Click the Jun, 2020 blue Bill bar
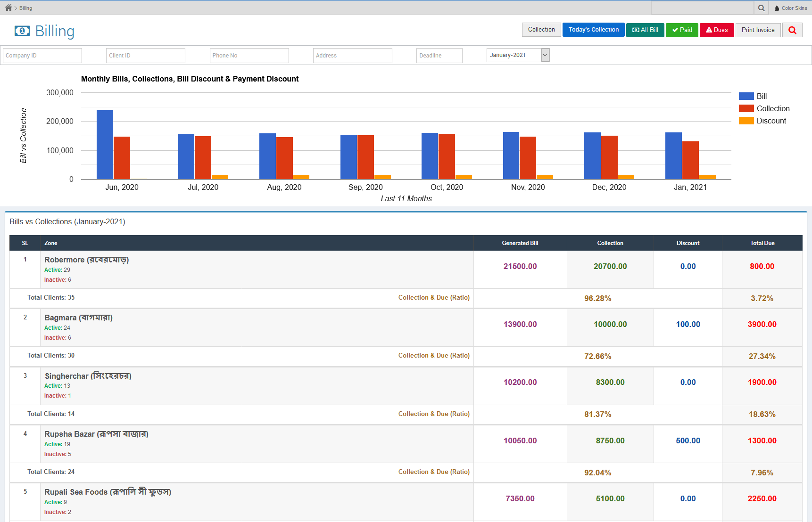This screenshot has height=522, width=812. pos(105,145)
